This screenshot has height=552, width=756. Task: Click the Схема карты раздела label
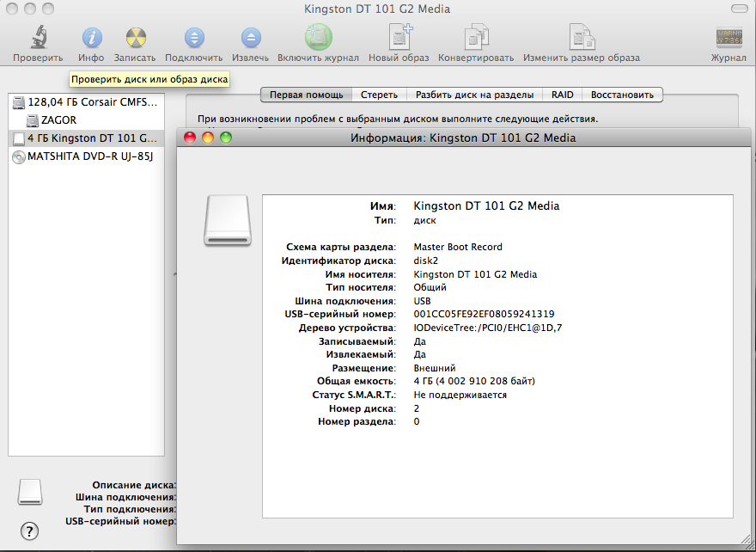(341, 247)
